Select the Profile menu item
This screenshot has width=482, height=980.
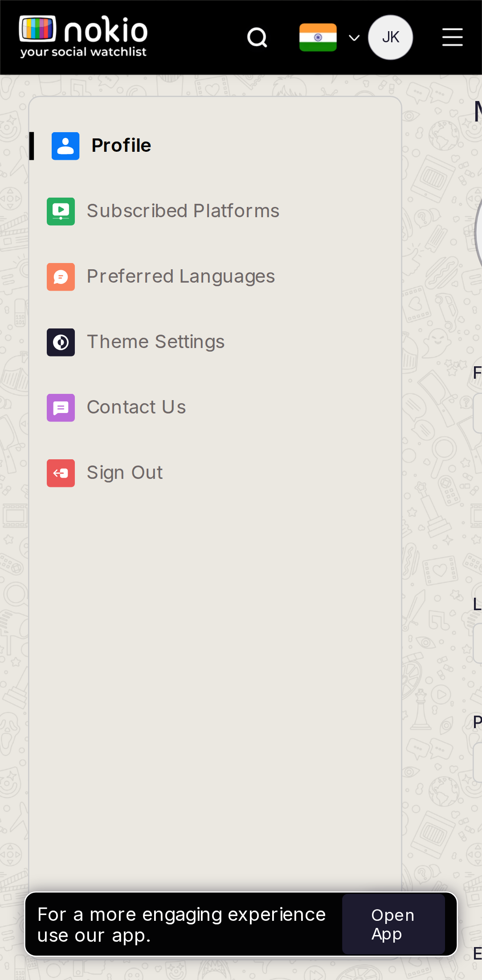click(215, 146)
